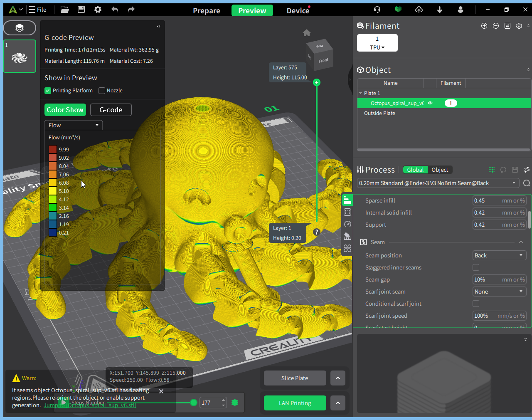Expand Slice Plate options arrow
The width and height of the screenshot is (532, 420).
point(338,378)
